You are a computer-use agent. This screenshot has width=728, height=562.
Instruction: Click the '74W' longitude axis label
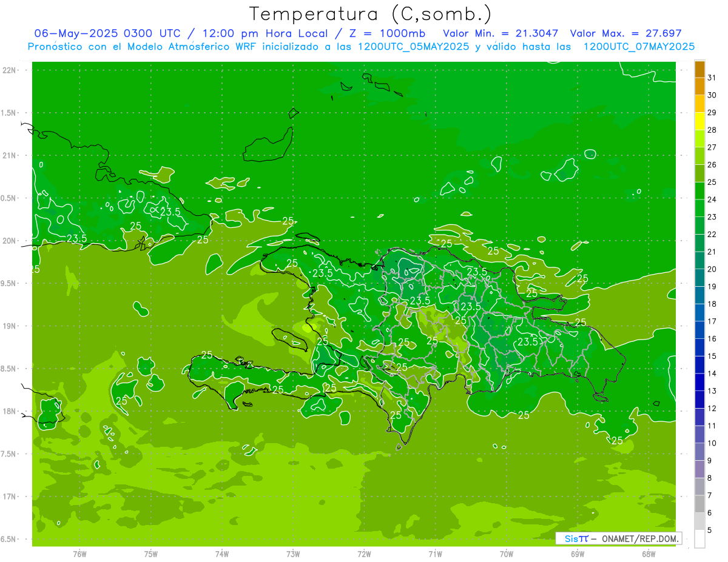click(222, 554)
